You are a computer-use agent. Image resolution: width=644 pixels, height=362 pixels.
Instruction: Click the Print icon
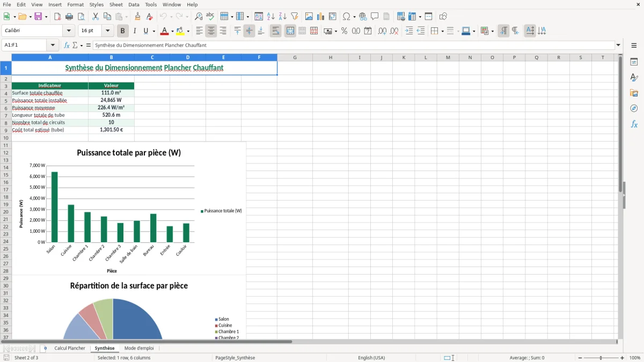click(x=69, y=17)
